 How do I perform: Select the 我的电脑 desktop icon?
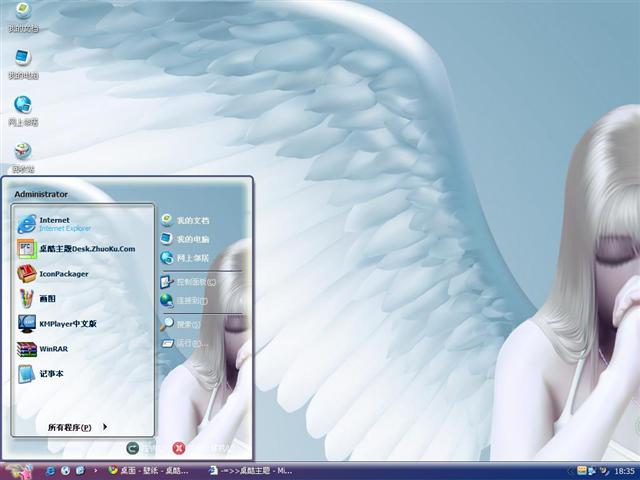point(22,62)
